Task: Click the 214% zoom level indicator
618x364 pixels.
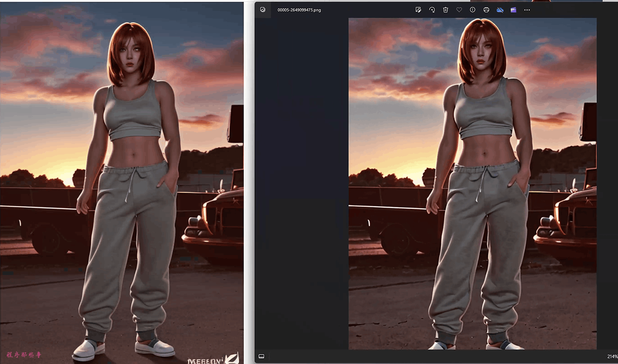Action: [x=612, y=356]
